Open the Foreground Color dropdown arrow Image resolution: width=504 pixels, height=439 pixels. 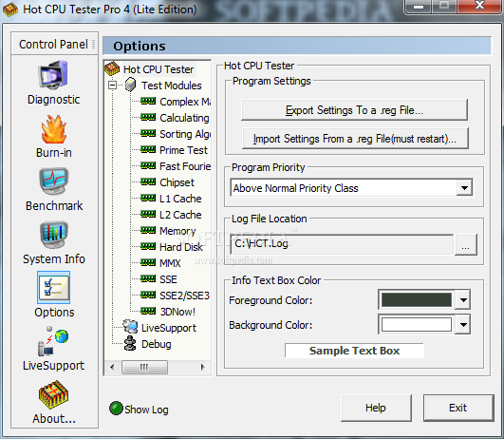click(463, 300)
